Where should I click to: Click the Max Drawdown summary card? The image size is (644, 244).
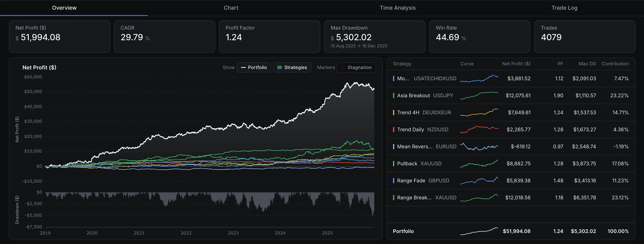coord(375,37)
